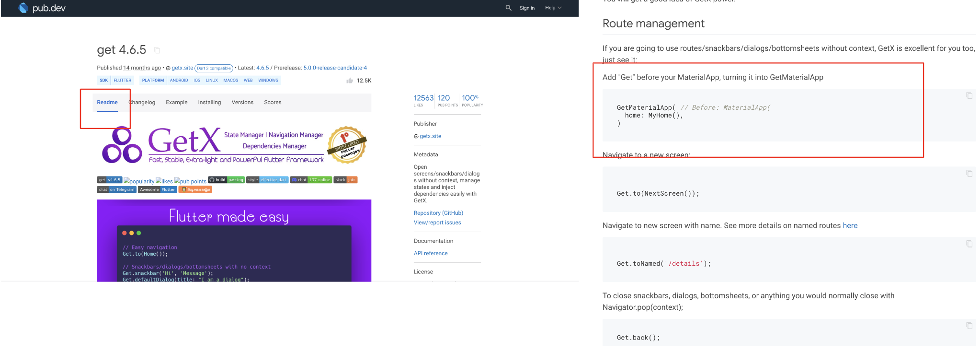Select the MACOS platform tag
Image resolution: width=980 pixels, height=352 pixels.
coord(230,81)
